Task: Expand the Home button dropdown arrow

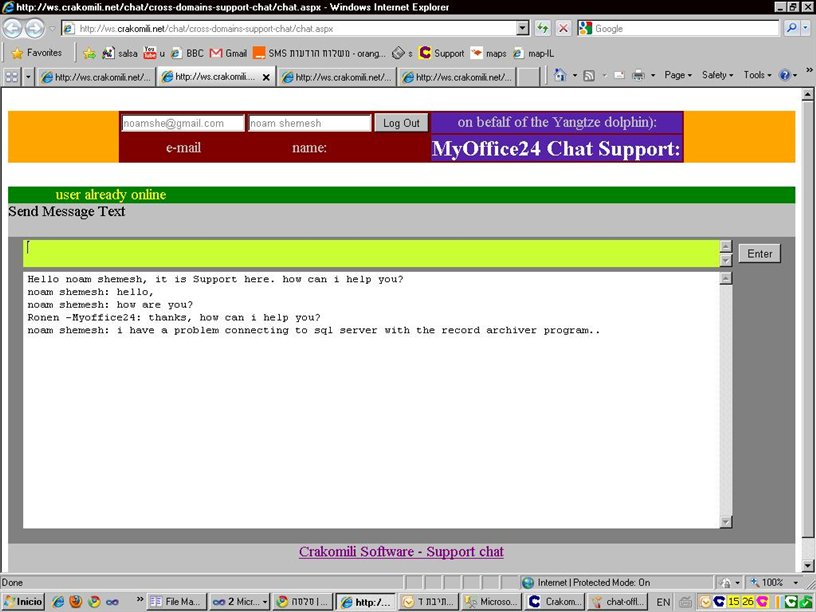Action: coord(575,75)
